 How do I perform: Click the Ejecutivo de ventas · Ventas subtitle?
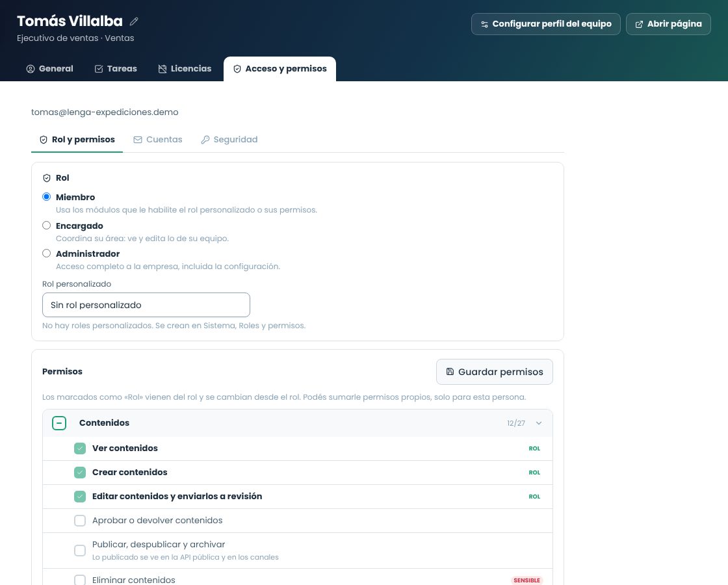click(75, 38)
